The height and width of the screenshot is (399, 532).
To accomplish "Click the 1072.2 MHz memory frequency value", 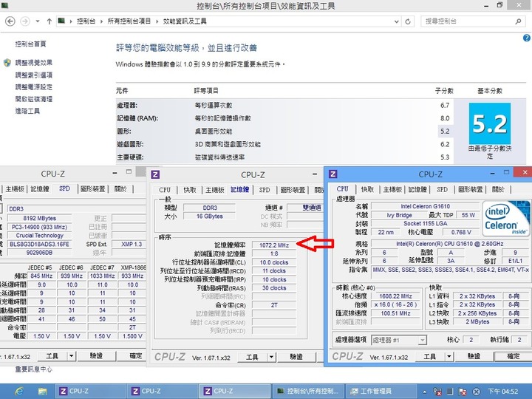I will click(x=274, y=245).
